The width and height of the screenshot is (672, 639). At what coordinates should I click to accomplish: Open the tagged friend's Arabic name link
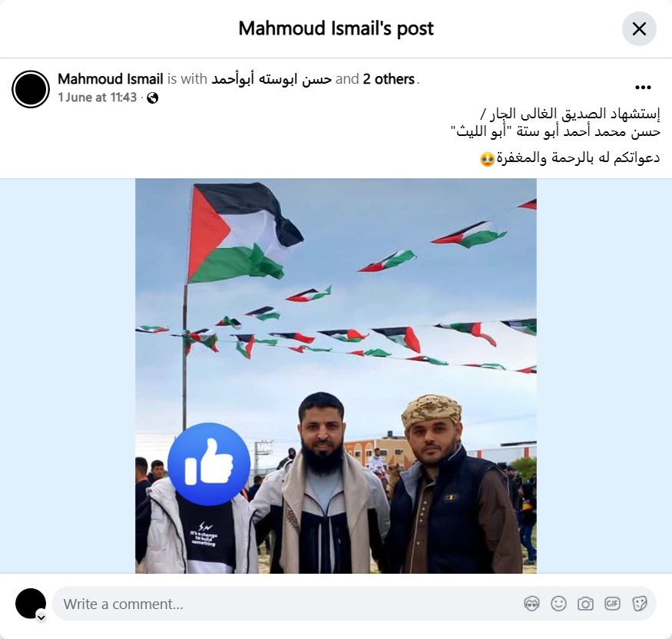(271, 79)
